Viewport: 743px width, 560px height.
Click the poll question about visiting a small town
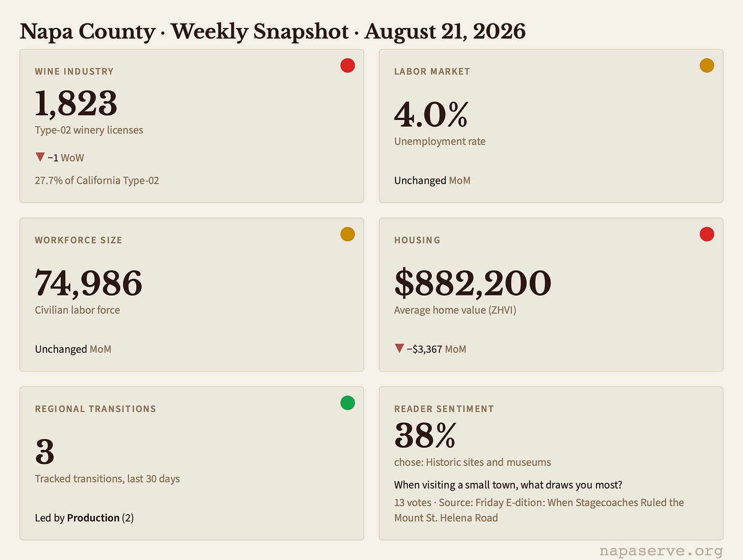pyautogui.click(x=508, y=485)
